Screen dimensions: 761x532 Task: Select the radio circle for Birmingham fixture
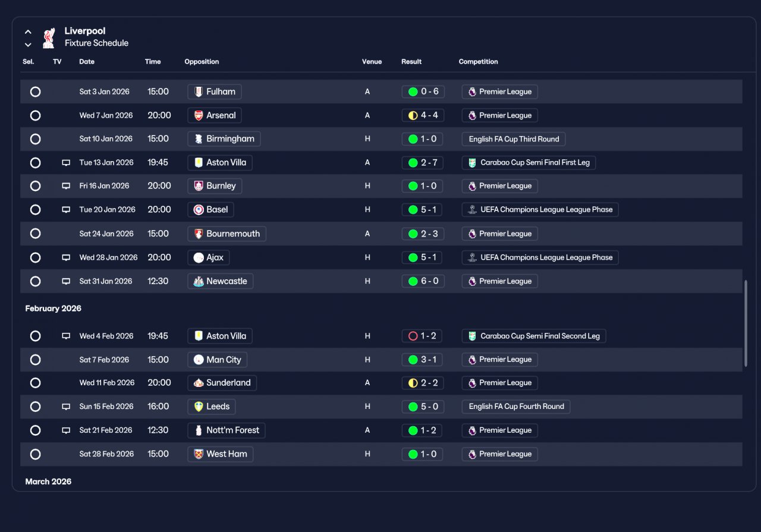pyautogui.click(x=36, y=139)
